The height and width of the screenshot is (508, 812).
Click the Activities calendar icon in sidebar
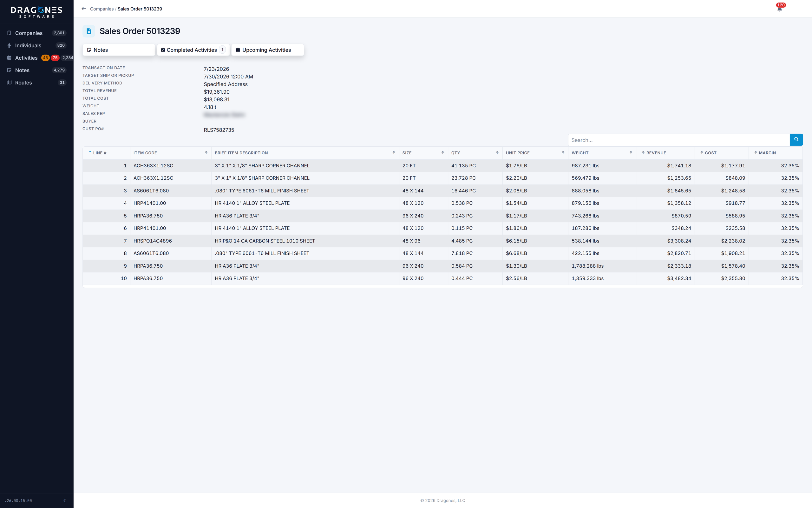coord(10,58)
